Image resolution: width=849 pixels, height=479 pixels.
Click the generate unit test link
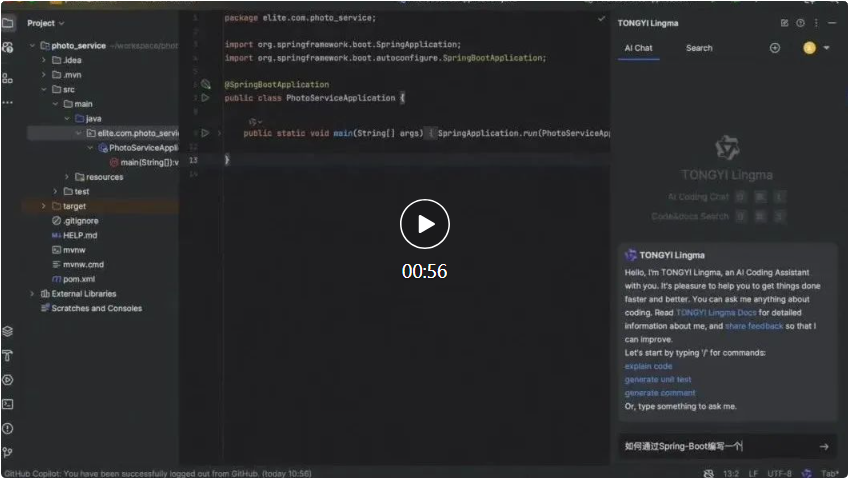[658, 380]
